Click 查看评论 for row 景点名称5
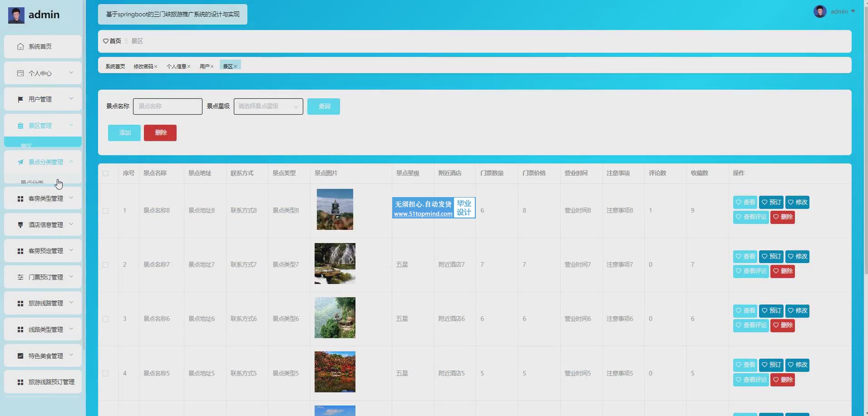The image size is (868, 416). pos(751,380)
